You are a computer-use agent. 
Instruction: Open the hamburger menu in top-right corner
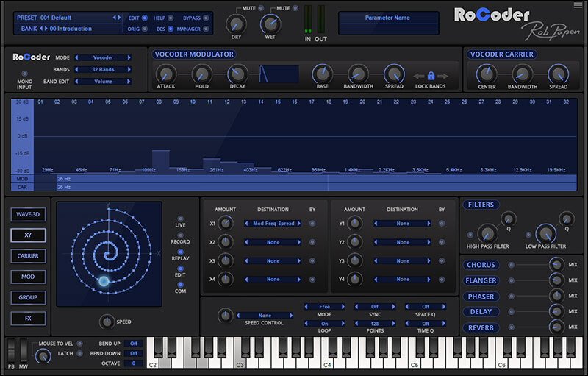[x=578, y=7]
